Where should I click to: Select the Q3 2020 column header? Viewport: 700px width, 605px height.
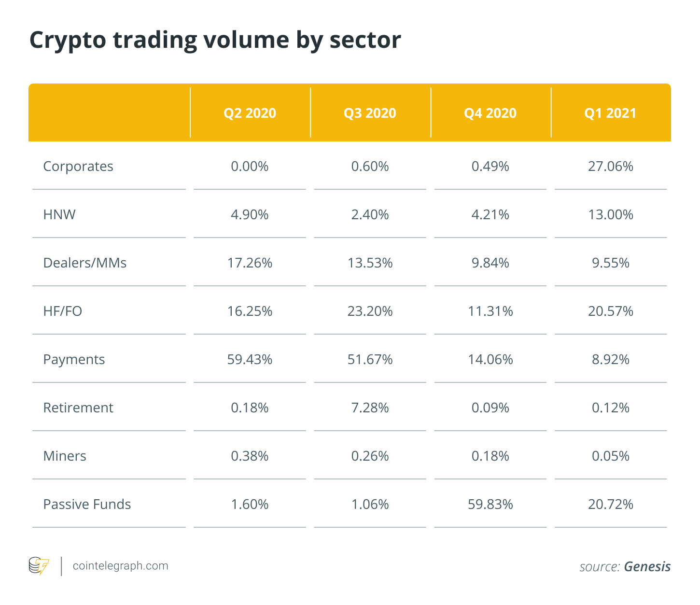click(370, 113)
